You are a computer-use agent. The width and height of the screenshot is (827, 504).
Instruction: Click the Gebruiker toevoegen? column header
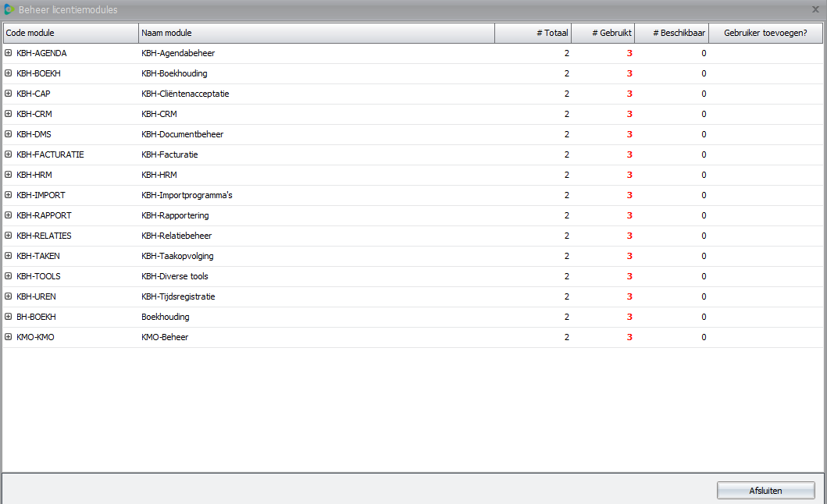pos(765,33)
